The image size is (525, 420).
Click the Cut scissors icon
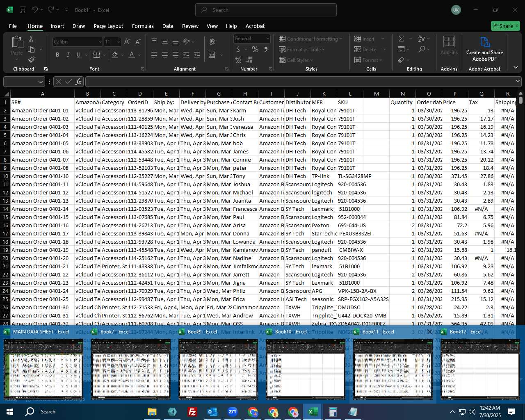31,39
